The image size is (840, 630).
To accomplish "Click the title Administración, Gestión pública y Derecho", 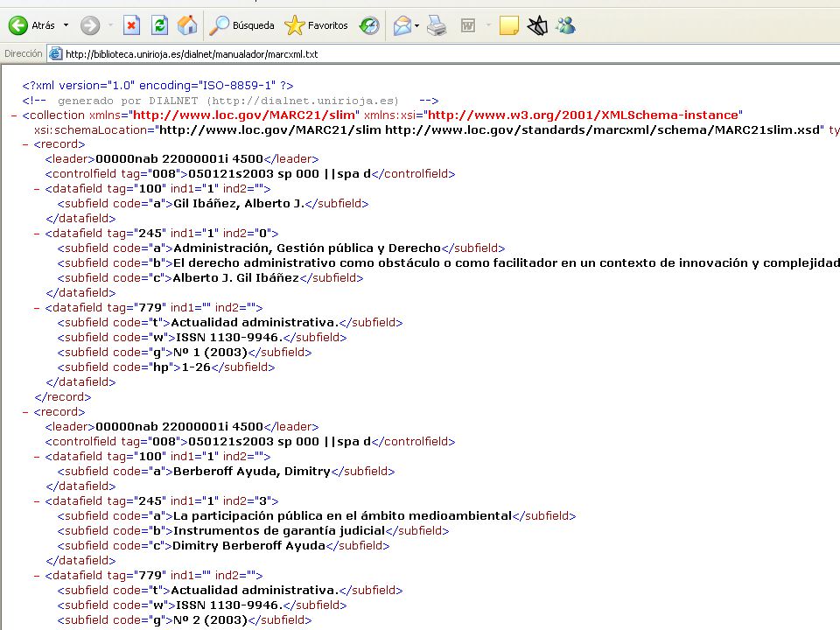I will pyautogui.click(x=307, y=248).
